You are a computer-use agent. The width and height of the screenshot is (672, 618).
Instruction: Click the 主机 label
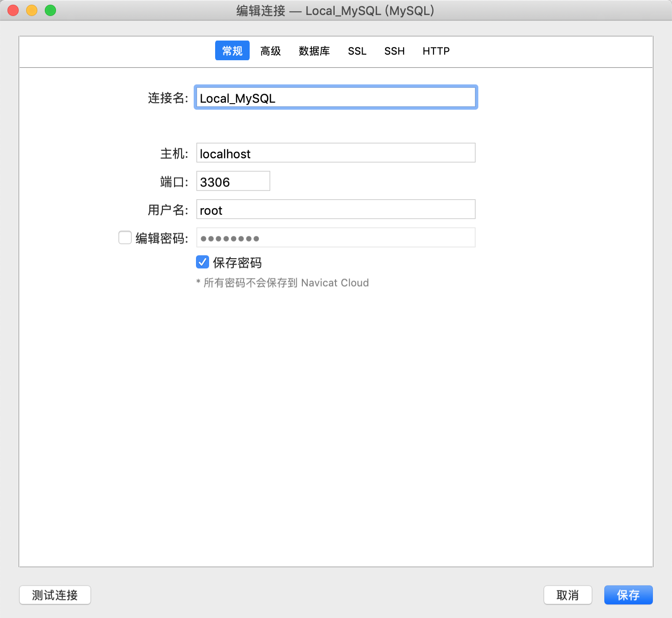[174, 154]
